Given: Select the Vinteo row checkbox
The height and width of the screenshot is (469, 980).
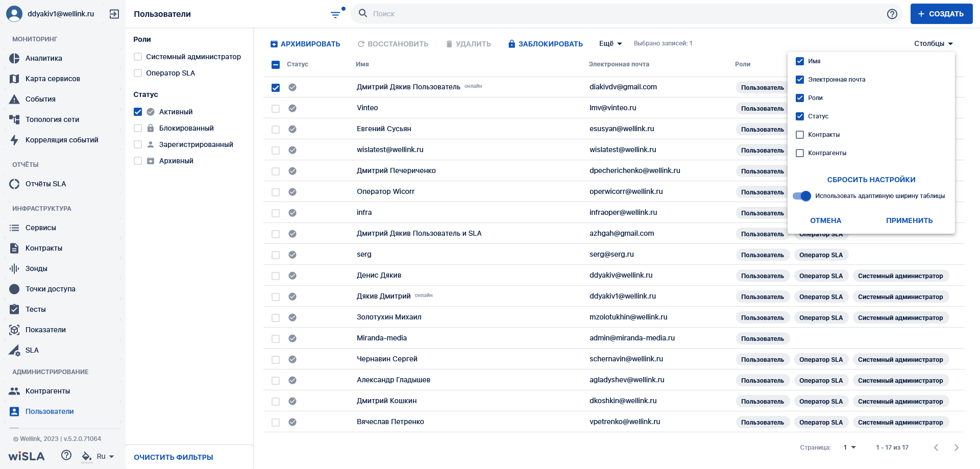Looking at the screenshot, I should point(276,109).
